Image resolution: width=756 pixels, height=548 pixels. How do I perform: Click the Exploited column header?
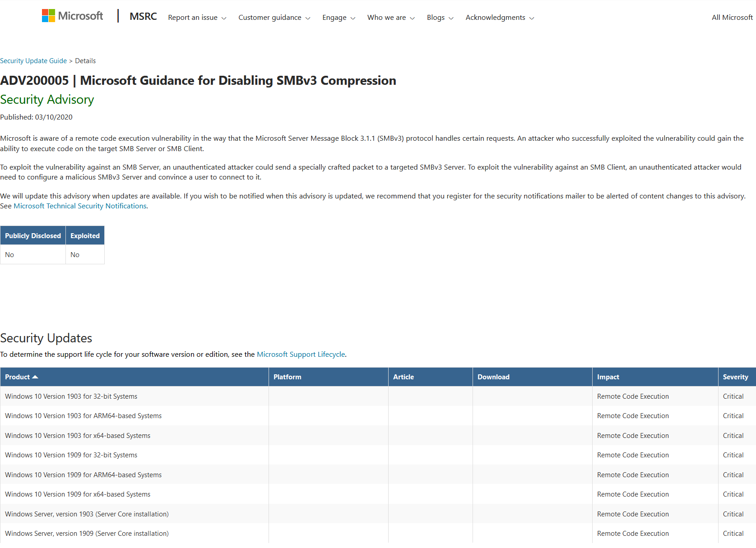click(x=85, y=235)
